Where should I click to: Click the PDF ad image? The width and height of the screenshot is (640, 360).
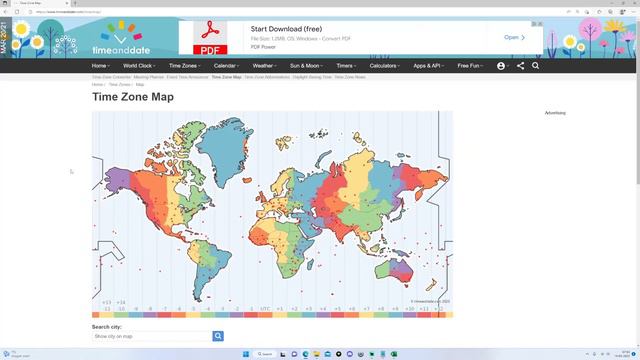210,38
